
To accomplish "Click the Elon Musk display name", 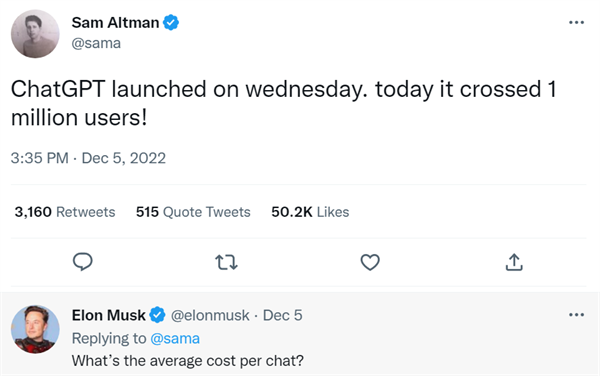I will click(109, 315).
